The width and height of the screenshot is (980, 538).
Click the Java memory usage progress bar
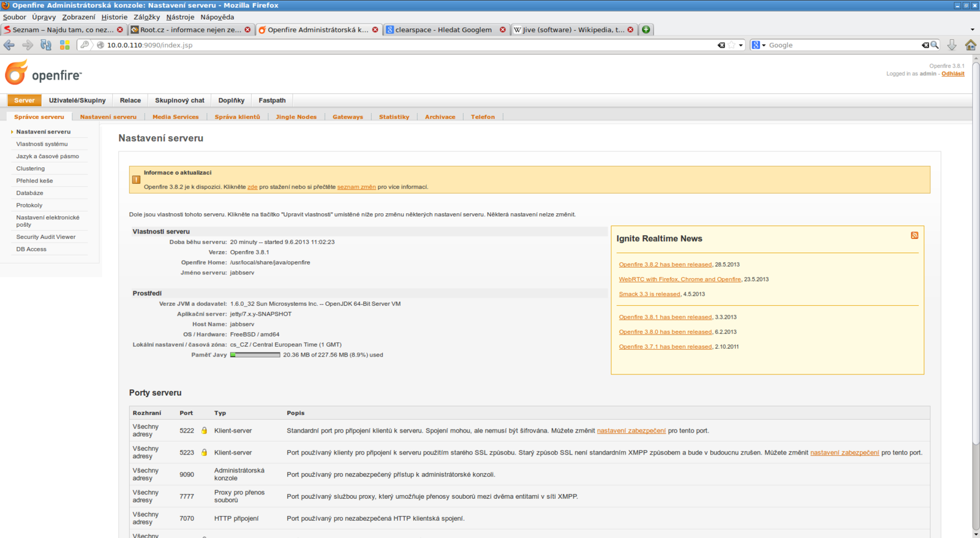(x=255, y=355)
